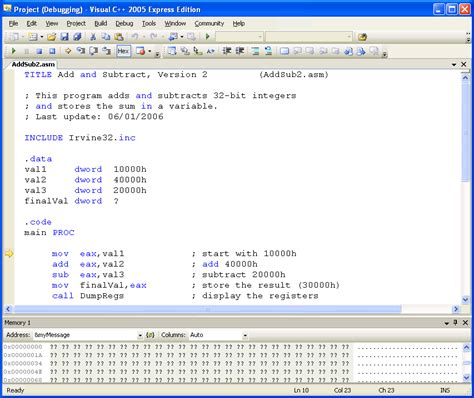Open the Community menu
The height and width of the screenshot is (398, 474).
tap(209, 23)
